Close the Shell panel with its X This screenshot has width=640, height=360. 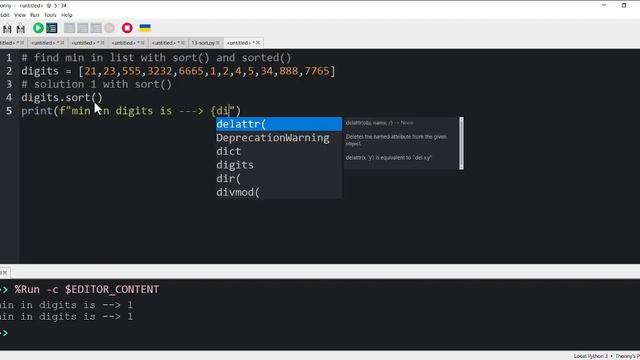pos(5,273)
